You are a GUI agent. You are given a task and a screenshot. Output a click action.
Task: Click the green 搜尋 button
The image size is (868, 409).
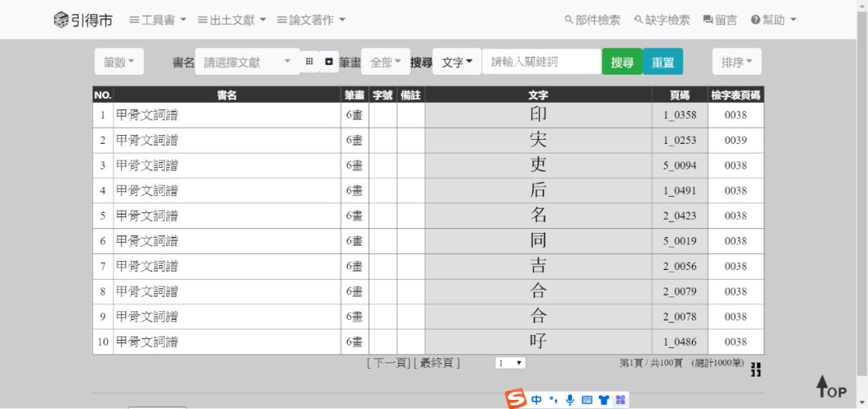[x=622, y=61]
